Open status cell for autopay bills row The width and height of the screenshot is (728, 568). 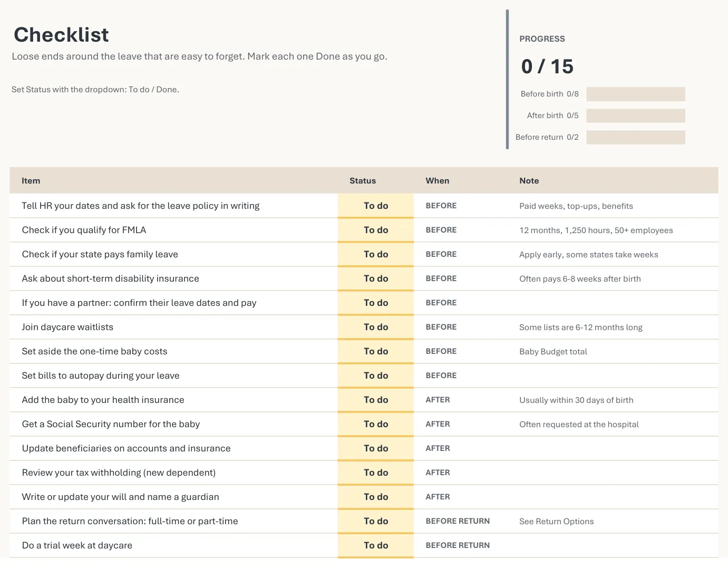(x=375, y=376)
